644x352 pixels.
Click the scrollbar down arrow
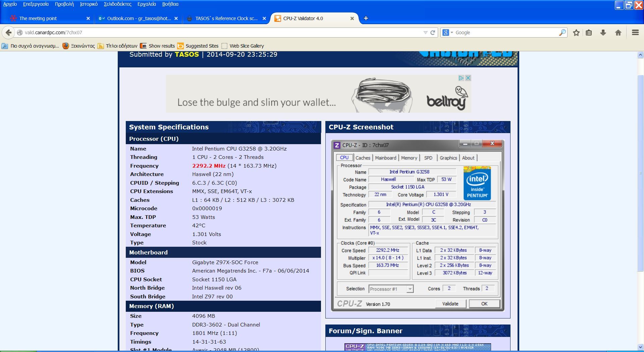[x=640, y=347]
